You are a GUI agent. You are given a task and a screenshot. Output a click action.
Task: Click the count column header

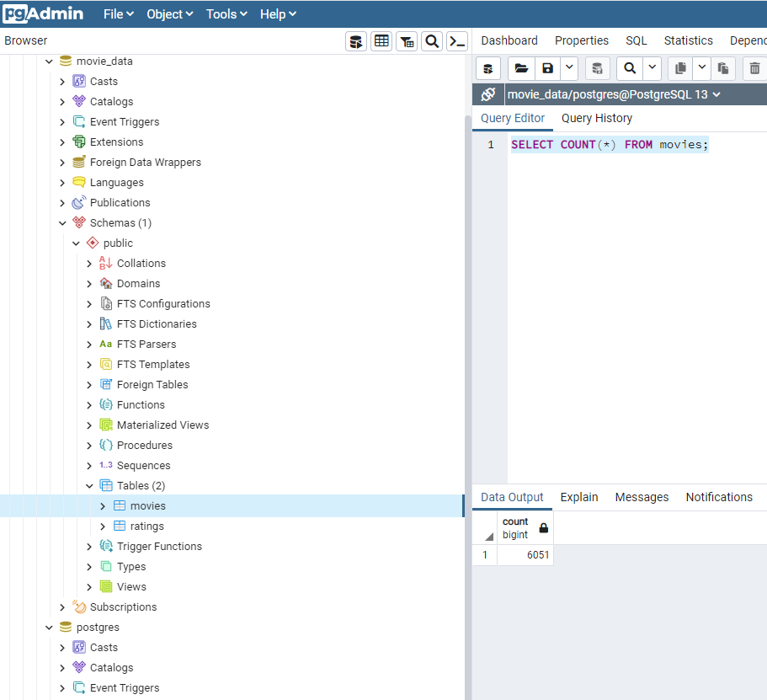[525, 527]
